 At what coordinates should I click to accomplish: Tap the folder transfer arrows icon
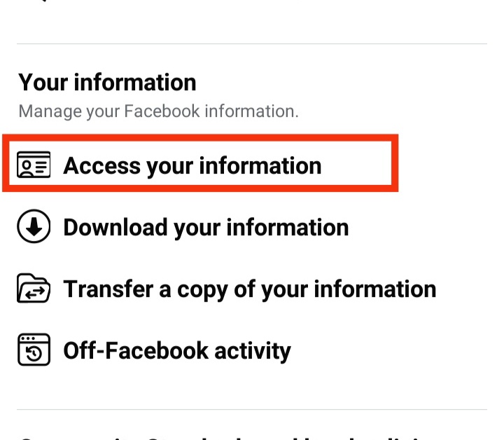click(x=34, y=288)
